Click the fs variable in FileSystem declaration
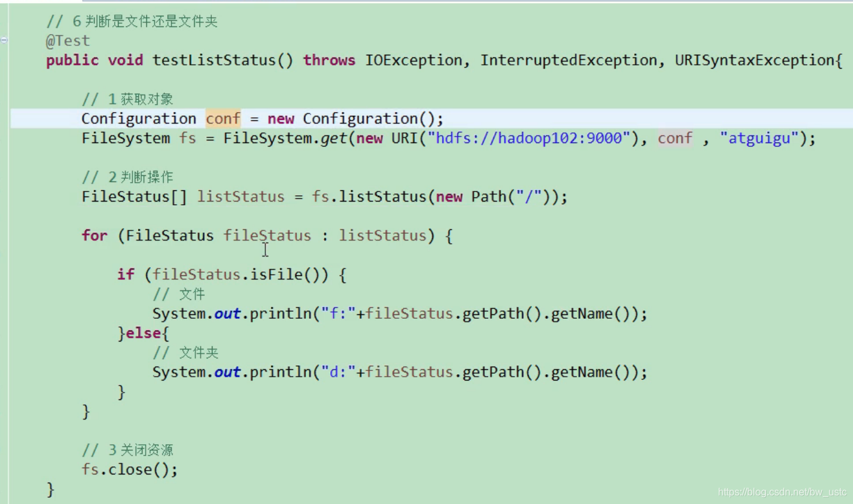853x504 pixels. pos(188,138)
